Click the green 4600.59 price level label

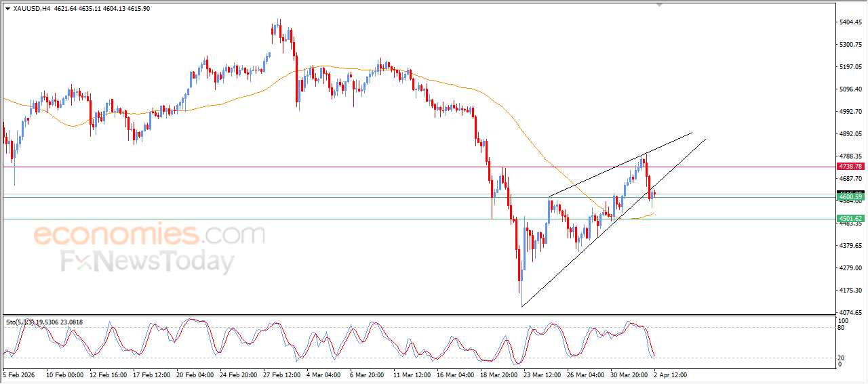[850, 196]
